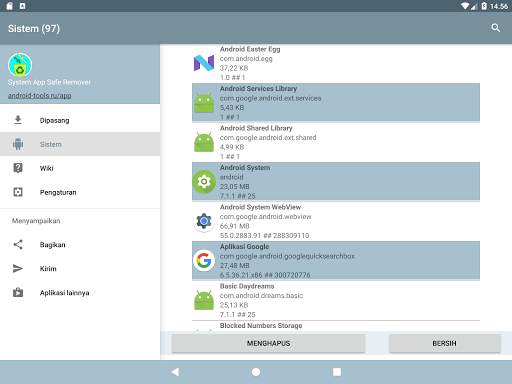Screen dimensions: 512x384
Task: Tap the Kirim send arrow icon
Action: 18,269
